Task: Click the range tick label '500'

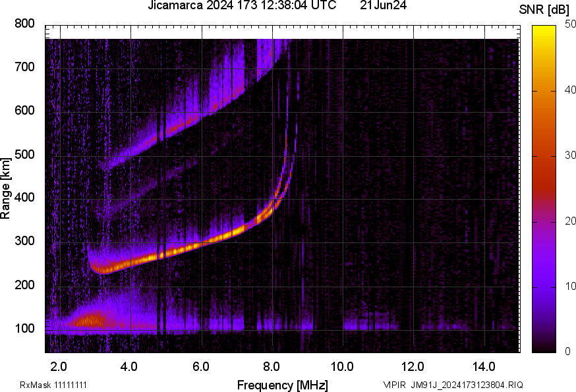Action: tap(24, 154)
